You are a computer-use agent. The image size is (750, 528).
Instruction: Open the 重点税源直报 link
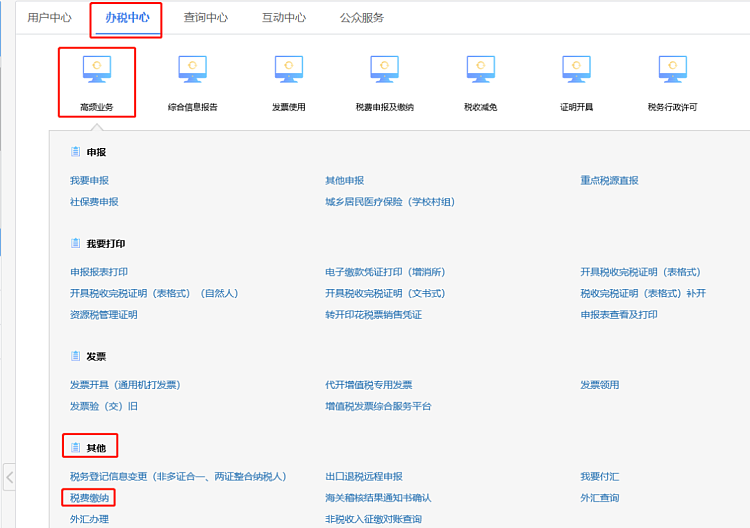point(609,180)
